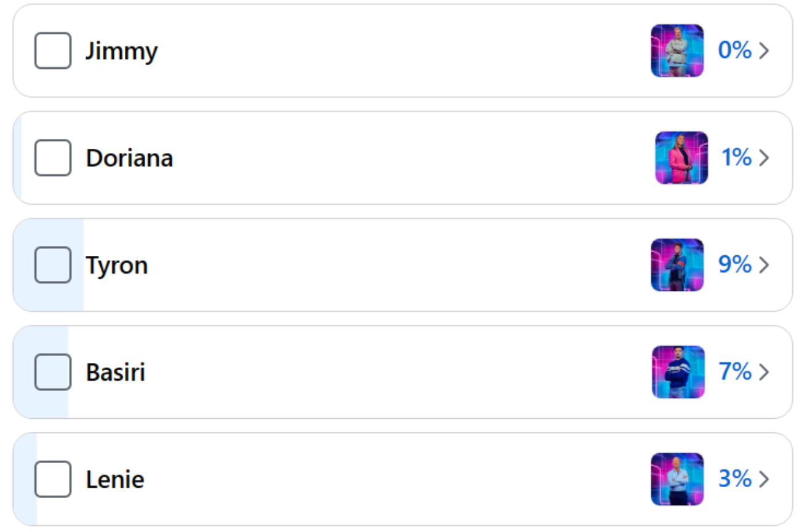Open the 9% result for Tyron
This screenshot has width=807, height=532.
(735, 264)
